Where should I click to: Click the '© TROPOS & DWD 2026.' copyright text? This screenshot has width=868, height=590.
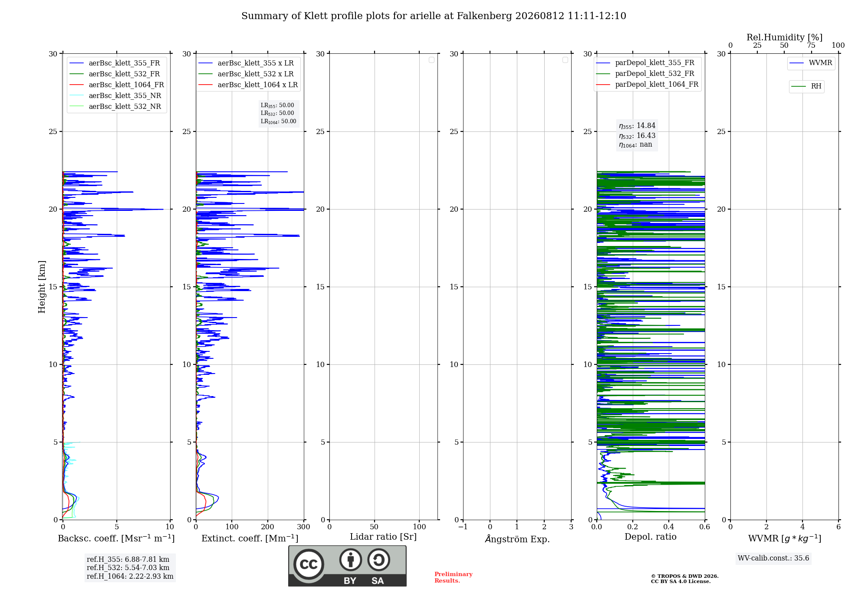click(x=684, y=576)
